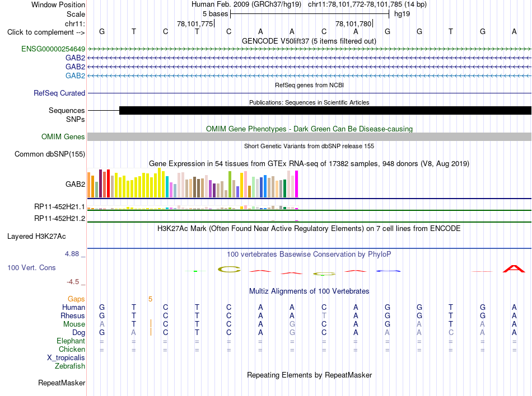Click the faded T in the Rhesus row
This screenshot has width=532, height=396.
pyautogui.click(x=324, y=315)
